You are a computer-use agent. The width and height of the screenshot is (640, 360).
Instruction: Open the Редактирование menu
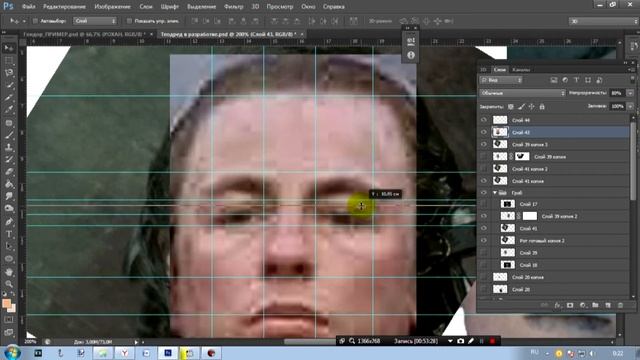[64, 7]
